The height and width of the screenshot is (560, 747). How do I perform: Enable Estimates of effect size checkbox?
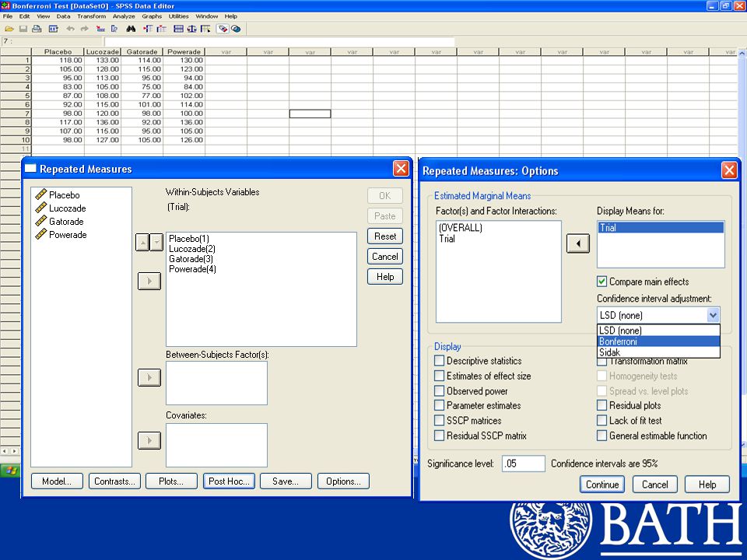click(x=439, y=376)
